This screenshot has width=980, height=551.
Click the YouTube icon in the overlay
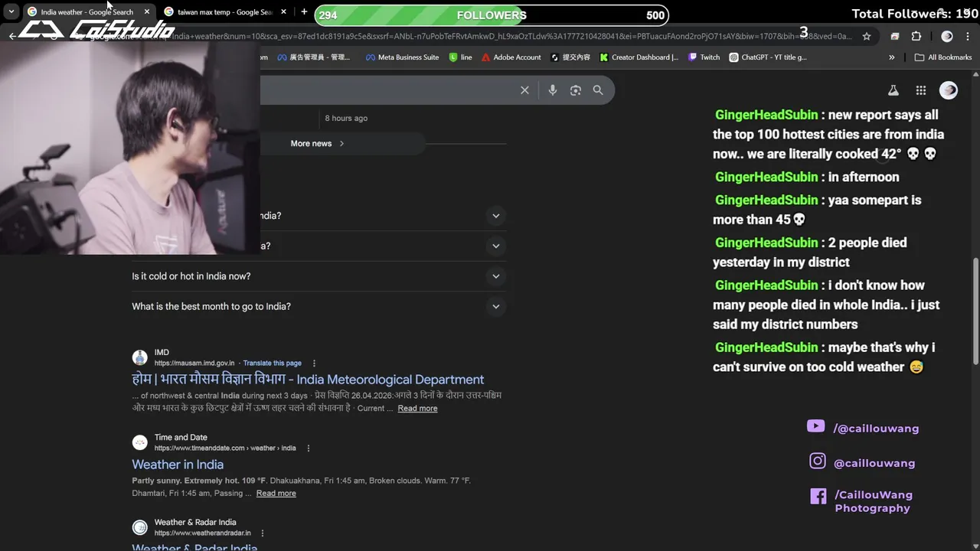point(816,426)
